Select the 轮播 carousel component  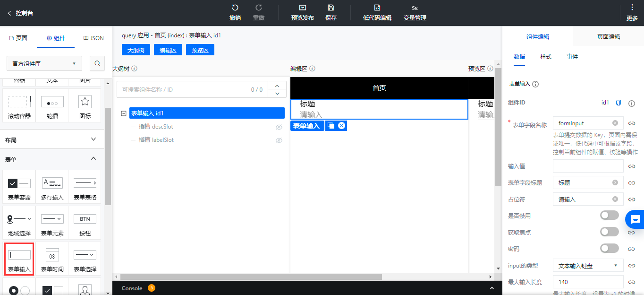coord(52,106)
